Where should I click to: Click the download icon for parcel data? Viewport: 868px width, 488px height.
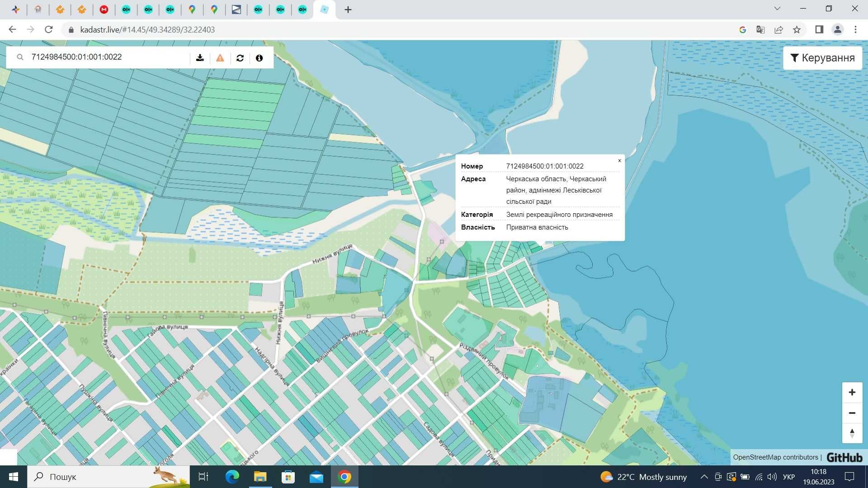(201, 57)
